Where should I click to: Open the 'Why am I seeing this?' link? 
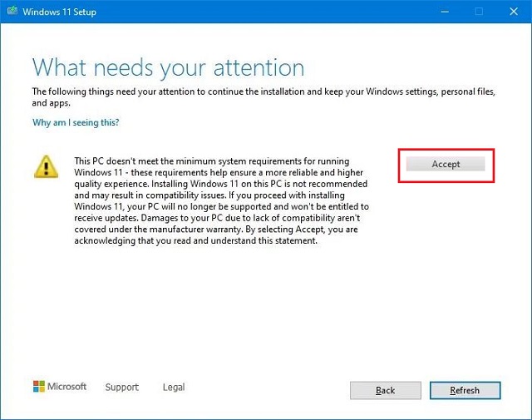pyautogui.click(x=76, y=122)
